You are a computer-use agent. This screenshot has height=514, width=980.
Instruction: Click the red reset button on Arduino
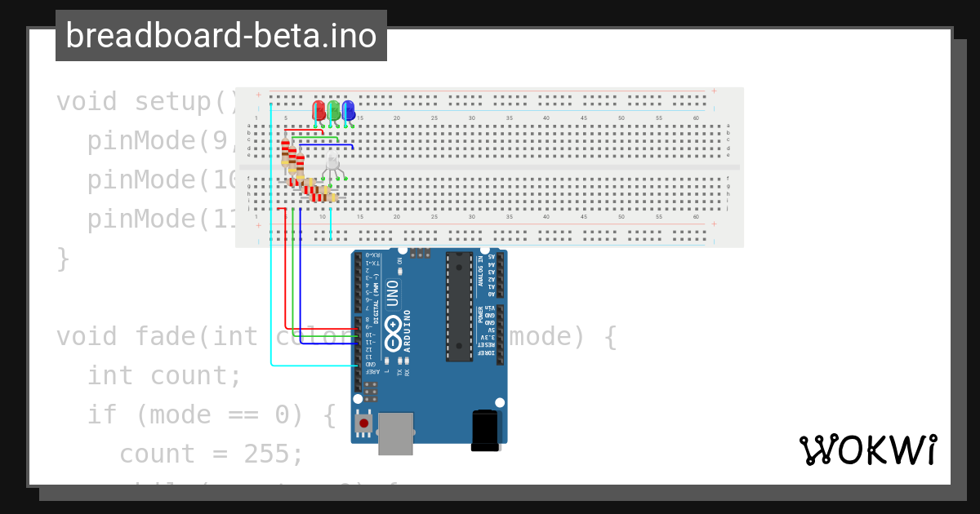tap(363, 423)
